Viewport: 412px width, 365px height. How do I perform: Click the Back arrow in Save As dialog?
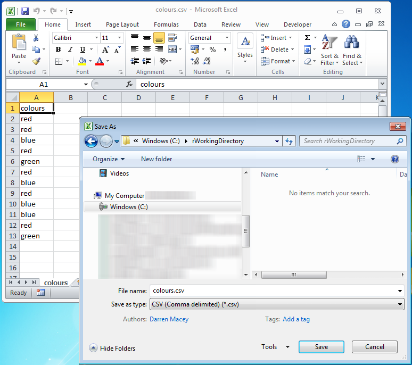91,141
